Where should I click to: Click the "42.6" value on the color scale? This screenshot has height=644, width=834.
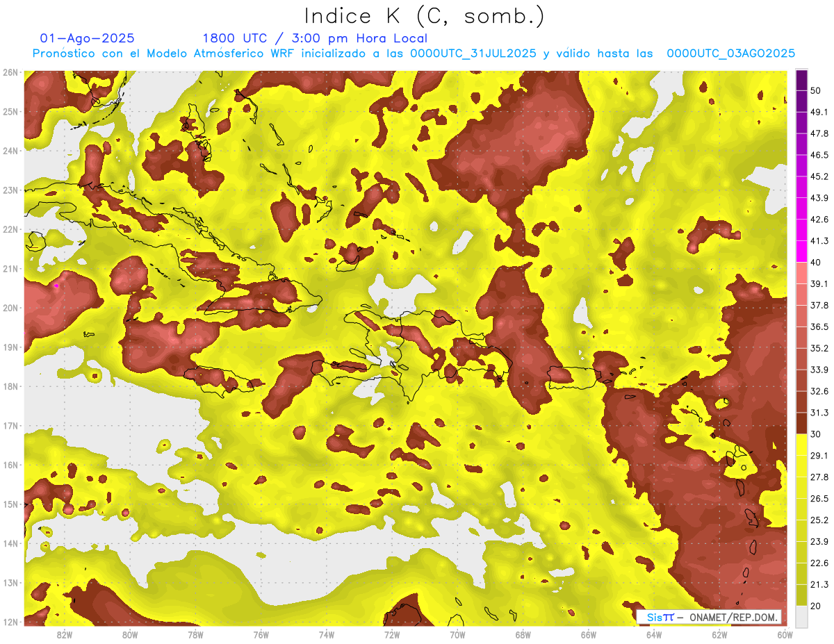coord(819,219)
